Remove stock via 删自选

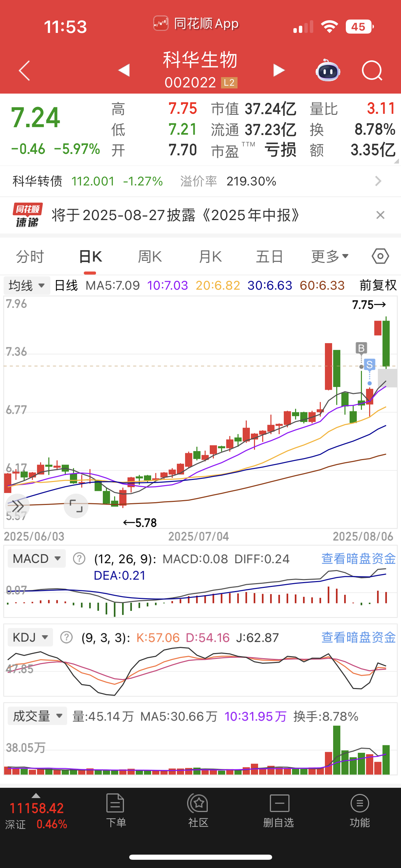(x=279, y=811)
